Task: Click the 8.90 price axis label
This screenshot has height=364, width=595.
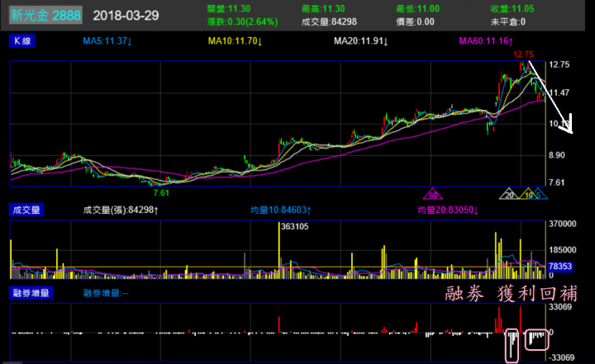Action: click(x=557, y=155)
